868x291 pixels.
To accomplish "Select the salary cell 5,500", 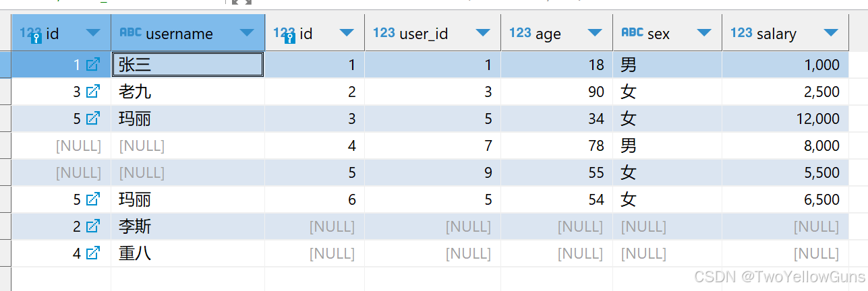I will coord(785,172).
